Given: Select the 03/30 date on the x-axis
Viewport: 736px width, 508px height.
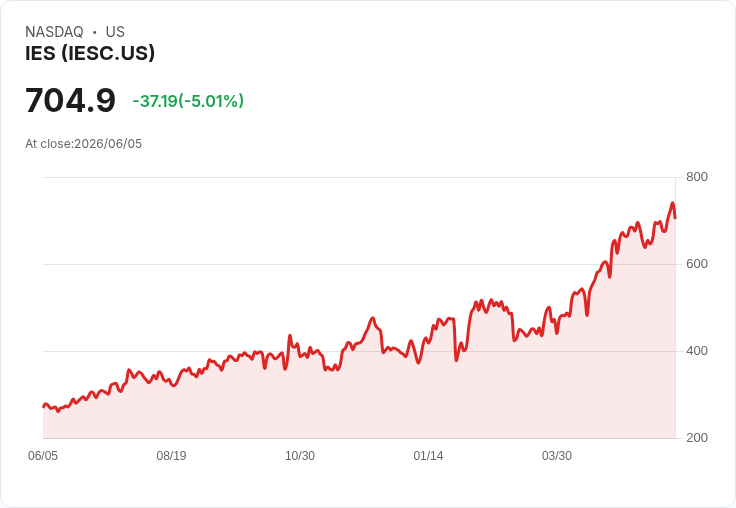Looking at the screenshot, I should coord(557,456).
